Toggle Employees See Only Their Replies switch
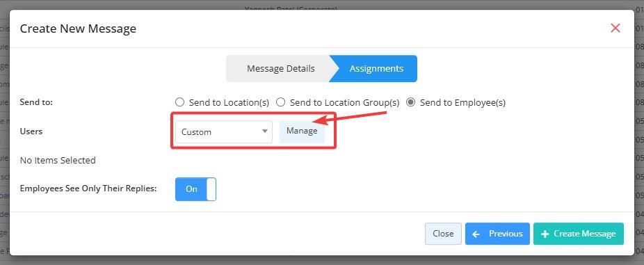The width and height of the screenshot is (644, 265). point(195,189)
